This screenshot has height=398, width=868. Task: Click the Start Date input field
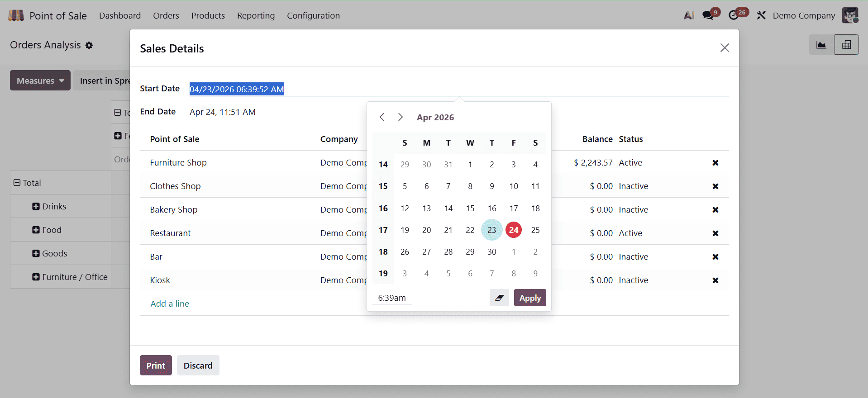[x=459, y=89]
